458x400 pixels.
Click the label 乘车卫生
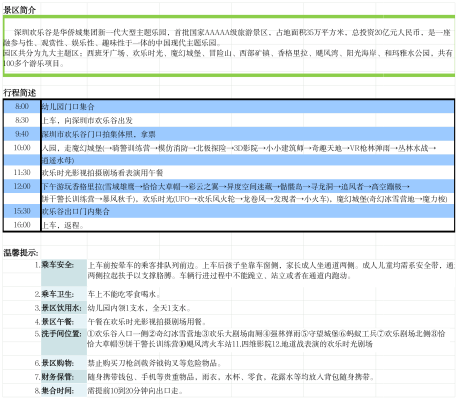click(58, 294)
